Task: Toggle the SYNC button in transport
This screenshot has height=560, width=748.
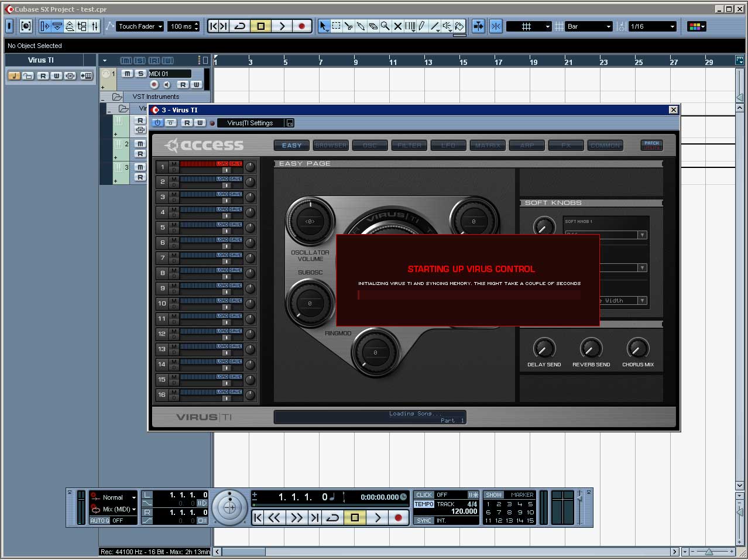Action: (424, 521)
